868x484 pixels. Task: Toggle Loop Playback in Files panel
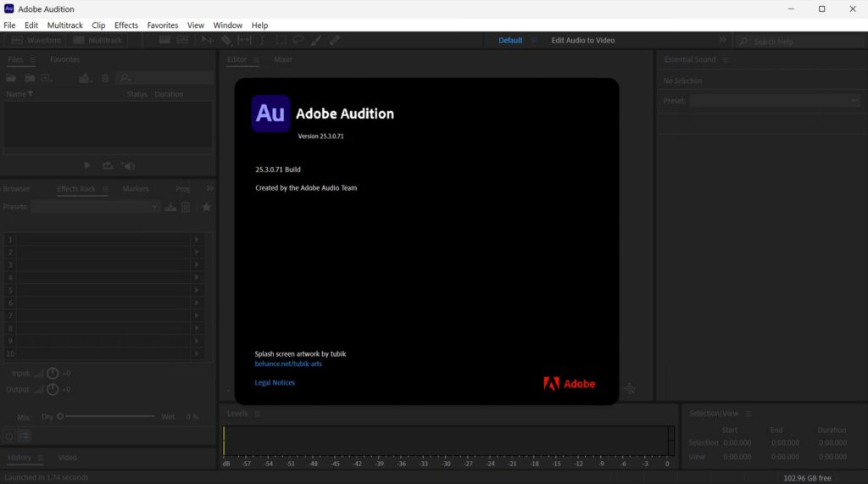tap(108, 165)
